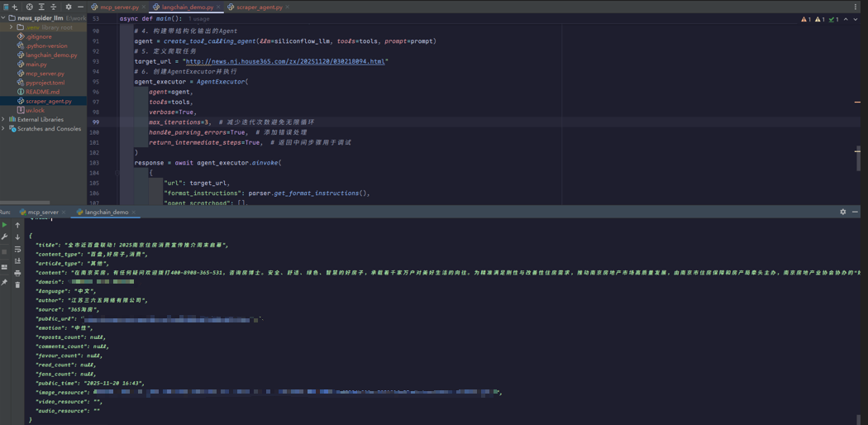The width and height of the screenshot is (868, 425).
Task: Open the project view options icon
Action: 5,7
